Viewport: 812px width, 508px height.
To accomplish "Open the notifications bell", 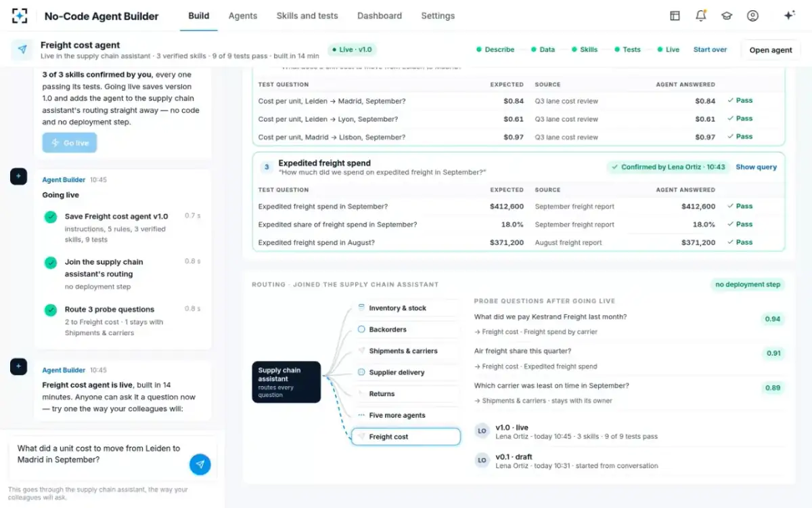I will (700, 16).
